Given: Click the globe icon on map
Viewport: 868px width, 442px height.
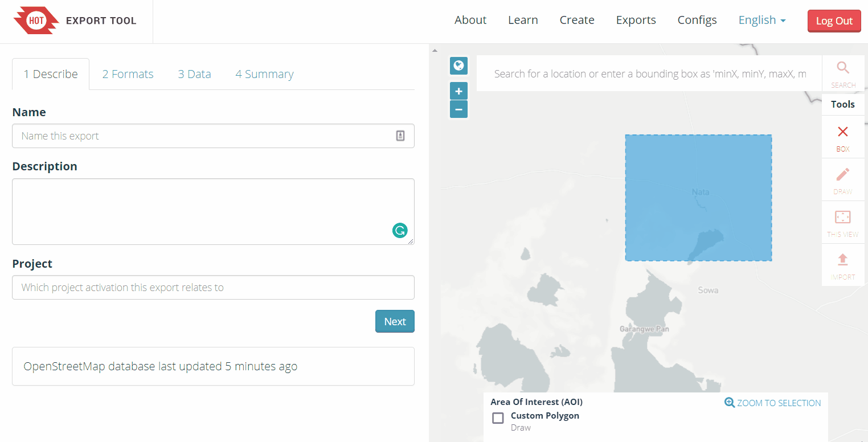Looking at the screenshot, I should pyautogui.click(x=458, y=66).
